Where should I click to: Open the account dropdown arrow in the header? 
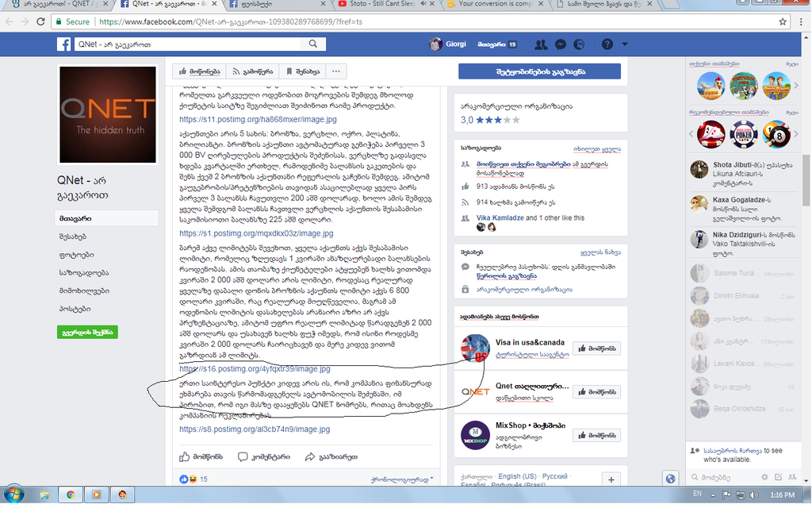(625, 44)
